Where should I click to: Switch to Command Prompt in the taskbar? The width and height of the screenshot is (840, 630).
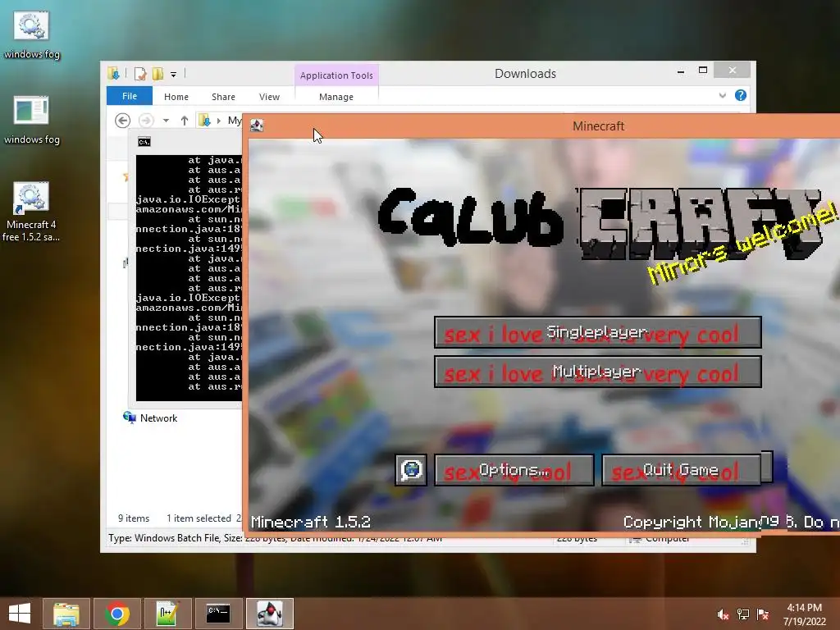pos(218,614)
